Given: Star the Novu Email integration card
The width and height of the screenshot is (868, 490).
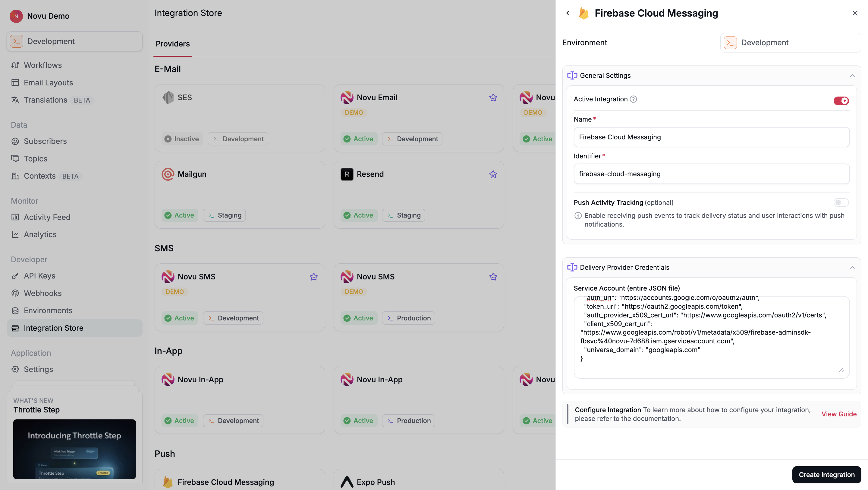Looking at the screenshot, I should pyautogui.click(x=493, y=97).
